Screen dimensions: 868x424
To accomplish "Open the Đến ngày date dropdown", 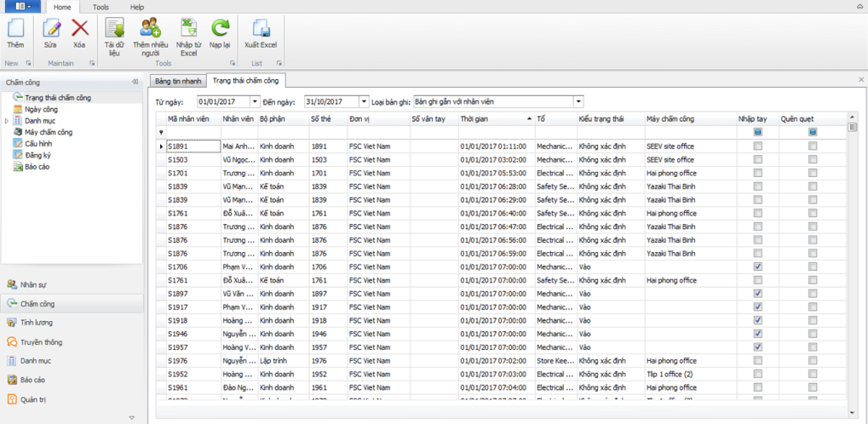I will (363, 102).
